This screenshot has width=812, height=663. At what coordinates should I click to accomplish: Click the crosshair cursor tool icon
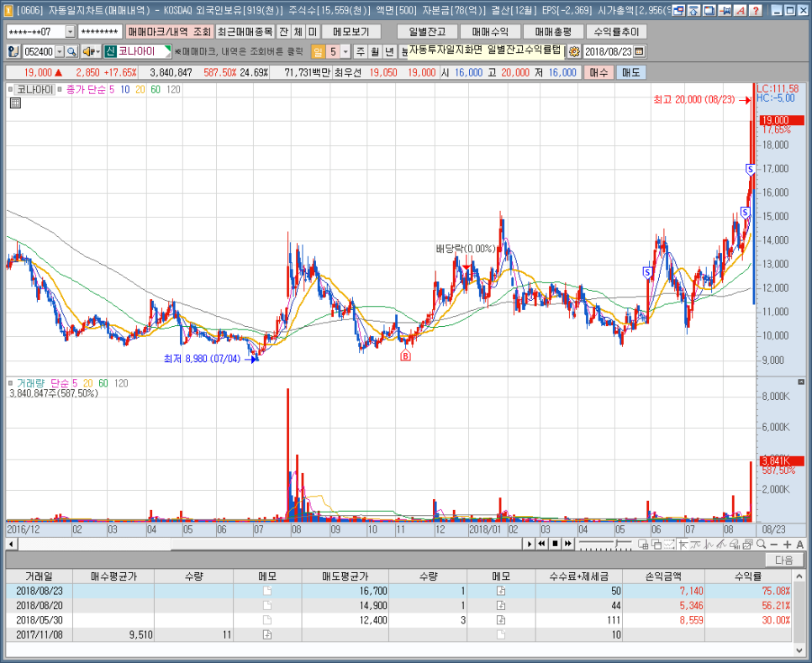click(x=683, y=545)
